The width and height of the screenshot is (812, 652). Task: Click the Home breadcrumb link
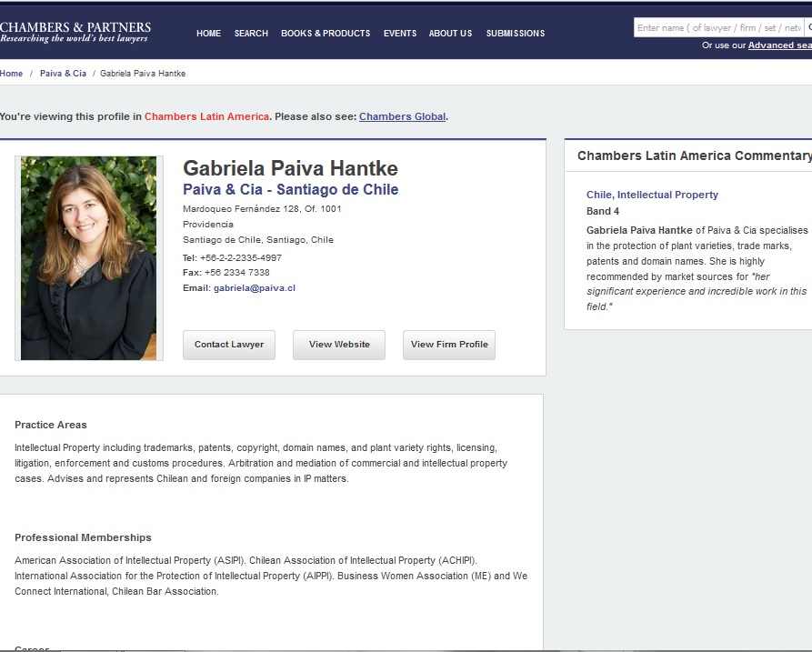(12, 74)
